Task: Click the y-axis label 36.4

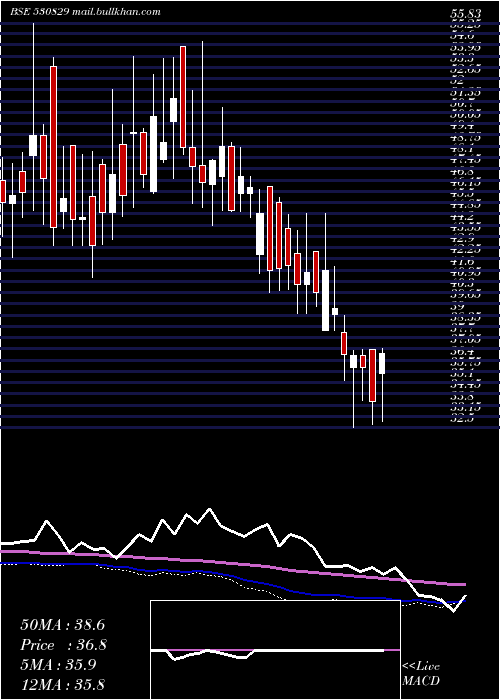Action: [x=462, y=352]
